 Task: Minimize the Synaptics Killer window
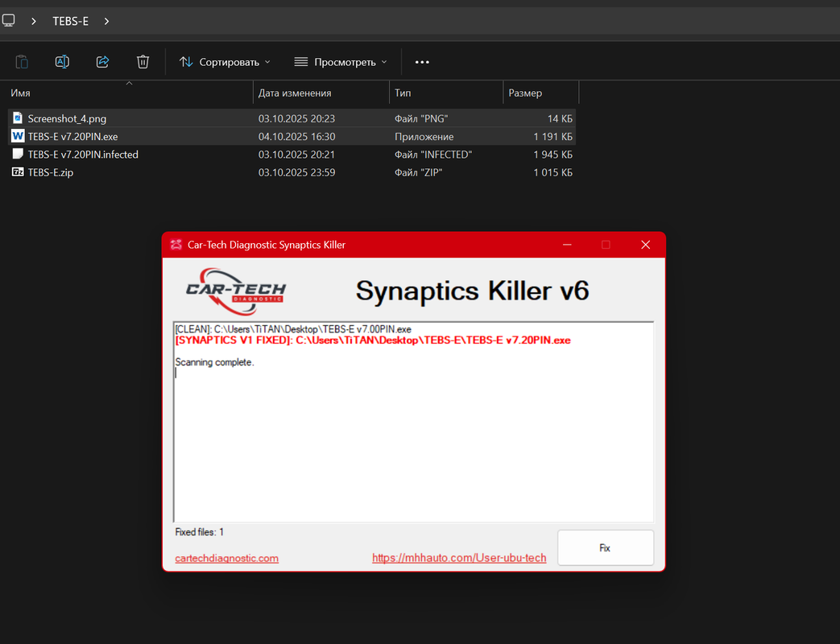tap(567, 245)
